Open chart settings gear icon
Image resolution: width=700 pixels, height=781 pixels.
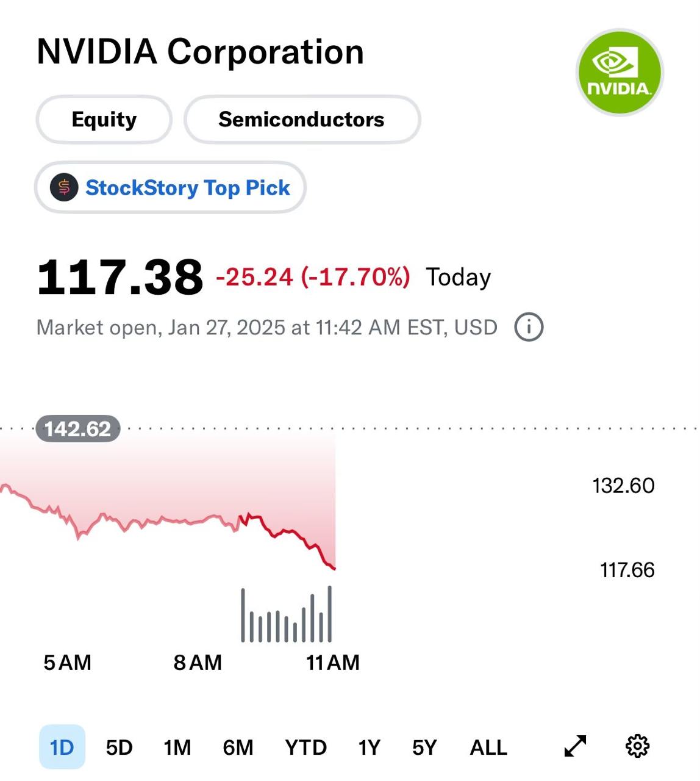tap(638, 746)
